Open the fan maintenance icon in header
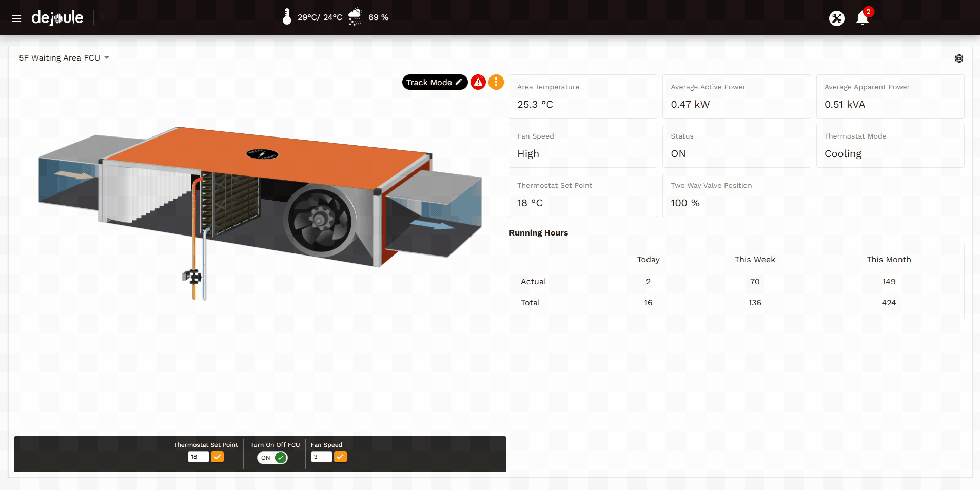 (x=837, y=18)
